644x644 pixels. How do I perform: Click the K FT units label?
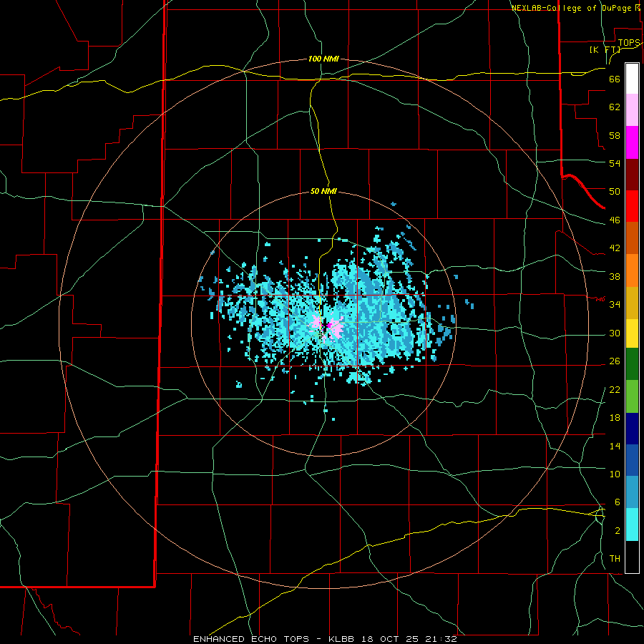(x=605, y=49)
